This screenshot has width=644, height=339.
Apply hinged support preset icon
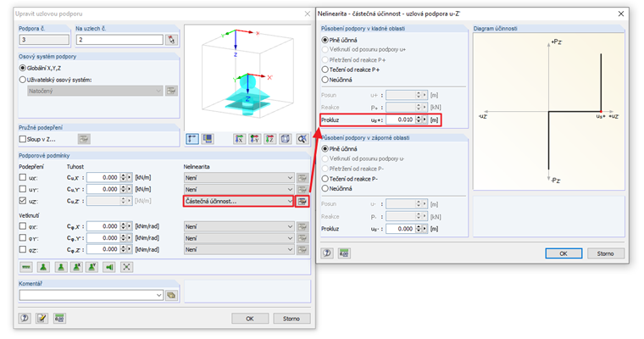click(43, 267)
